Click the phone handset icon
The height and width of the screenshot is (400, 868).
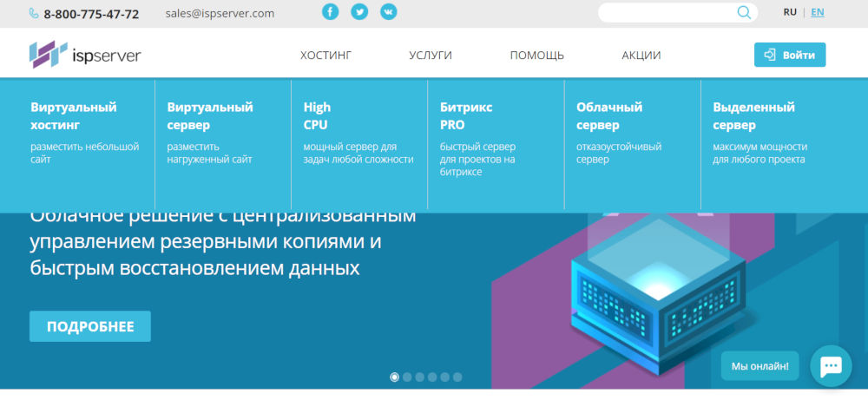[34, 14]
